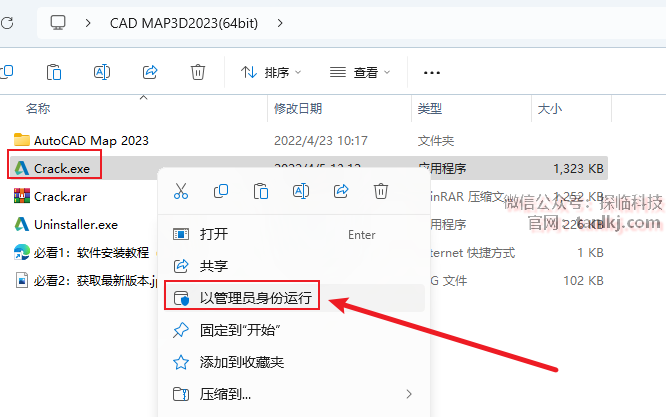Click the AutoCAD Map 2023 folder icon
Image resolution: width=666 pixels, height=417 pixels.
[x=22, y=140]
